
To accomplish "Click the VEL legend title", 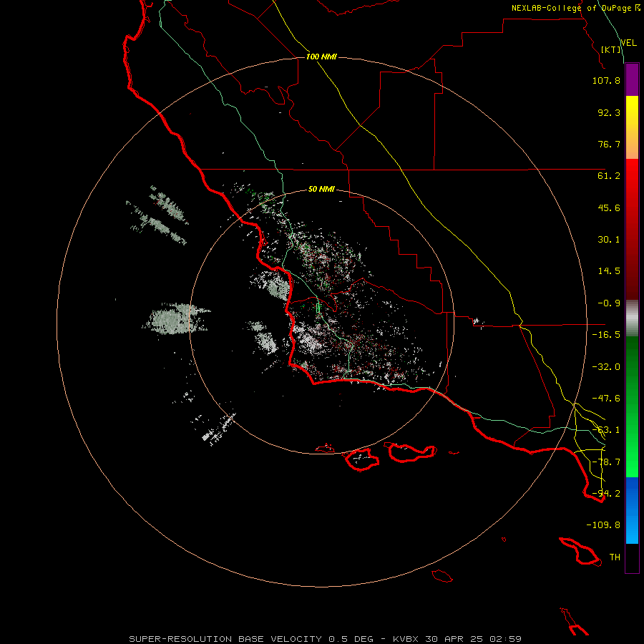I will point(628,42).
